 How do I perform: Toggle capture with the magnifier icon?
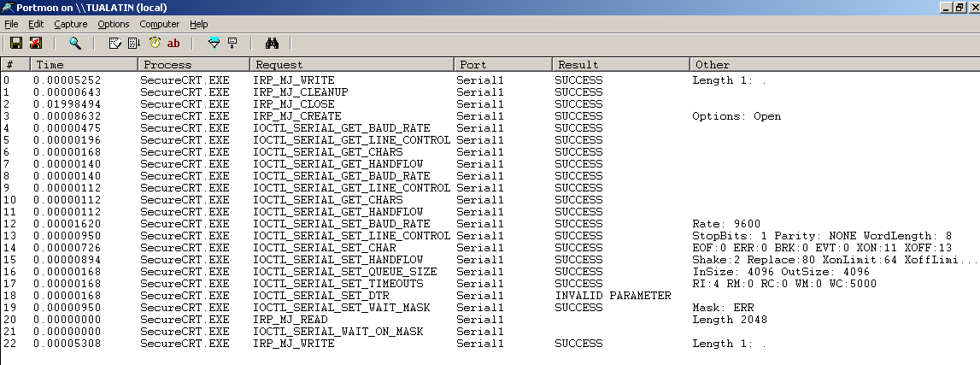click(75, 43)
